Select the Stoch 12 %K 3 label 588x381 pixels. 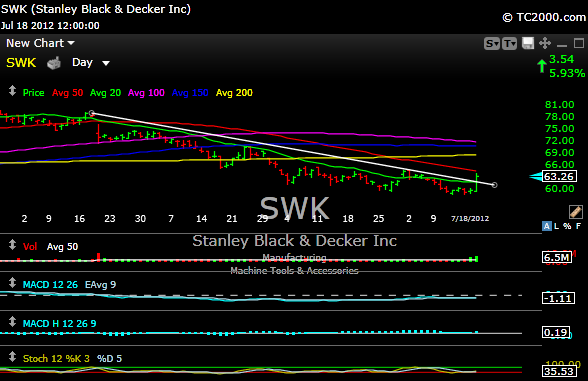click(56, 358)
